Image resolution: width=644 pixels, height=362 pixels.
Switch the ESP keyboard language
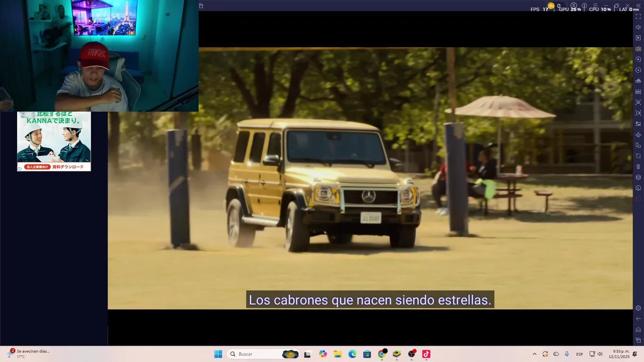(x=580, y=354)
